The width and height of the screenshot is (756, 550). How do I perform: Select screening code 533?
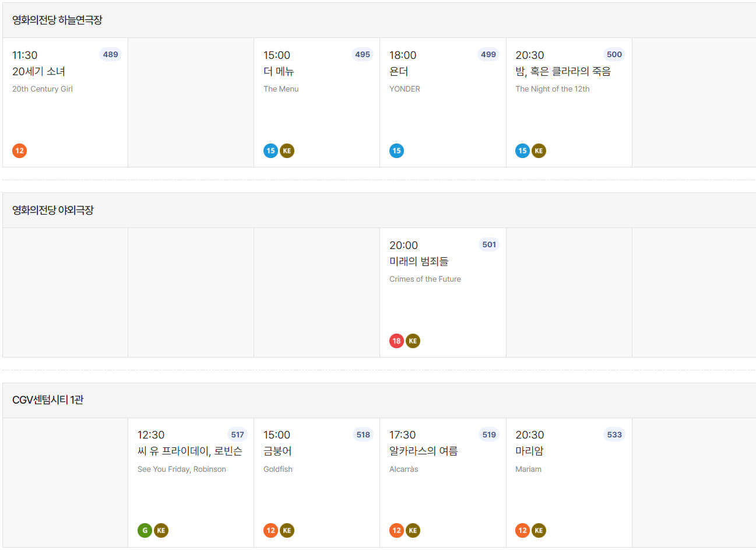tap(614, 435)
